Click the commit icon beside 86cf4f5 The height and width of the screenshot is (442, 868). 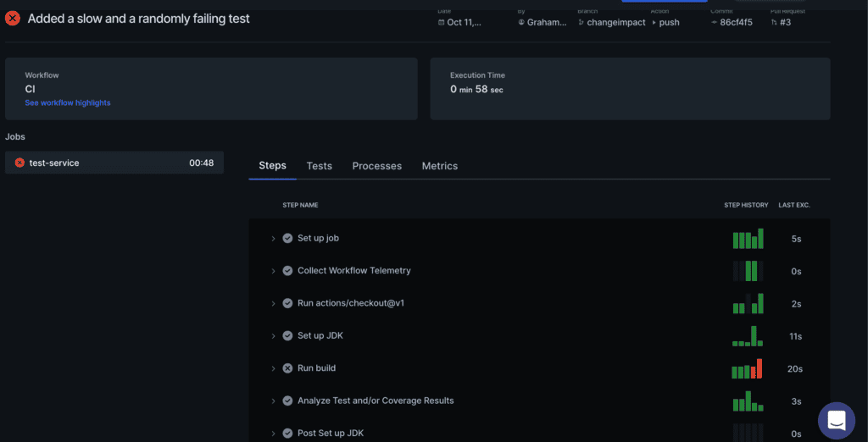pyautogui.click(x=714, y=22)
